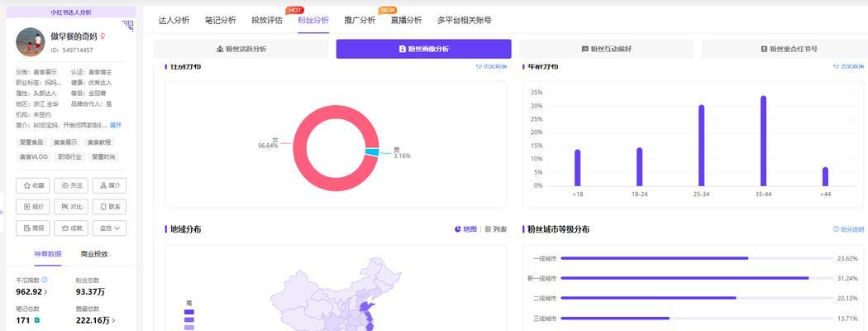Screen dimensions: 868x331
Task: Expand the 简介 with 展开 link
Action: 116,125
